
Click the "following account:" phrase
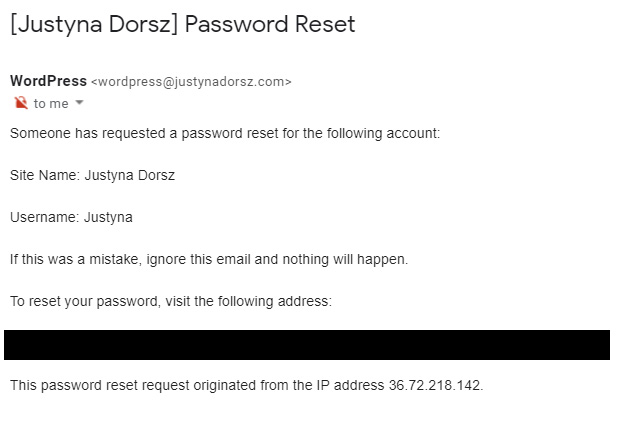click(384, 133)
